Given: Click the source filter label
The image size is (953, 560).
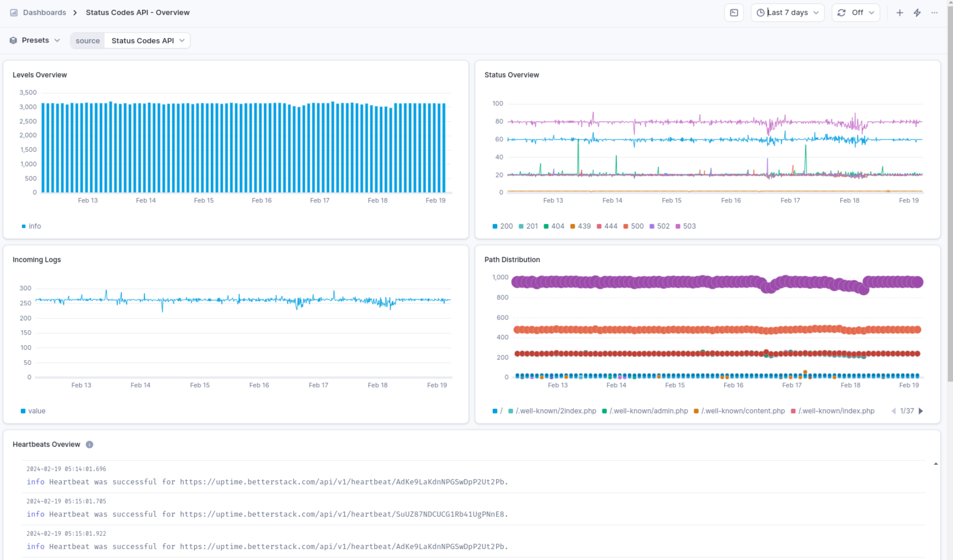Looking at the screenshot, I should pos(88,40).
